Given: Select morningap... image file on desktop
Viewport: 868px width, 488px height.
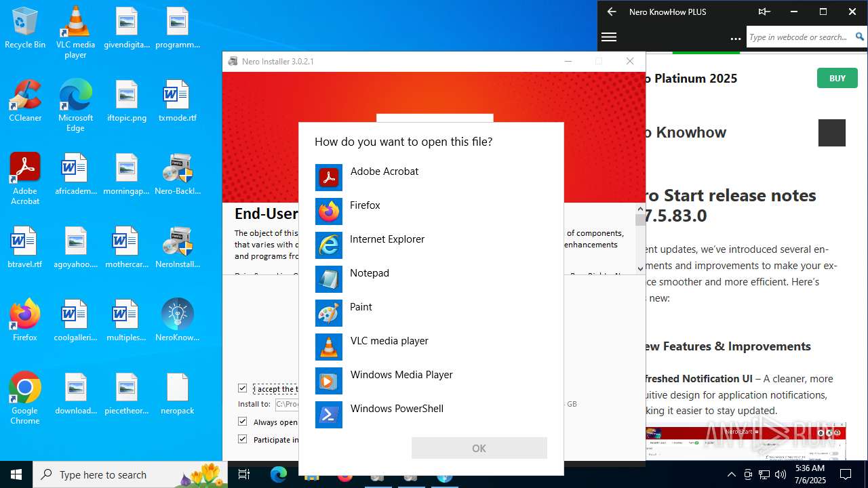Looking at the screenshot, I should click(127, 174).
